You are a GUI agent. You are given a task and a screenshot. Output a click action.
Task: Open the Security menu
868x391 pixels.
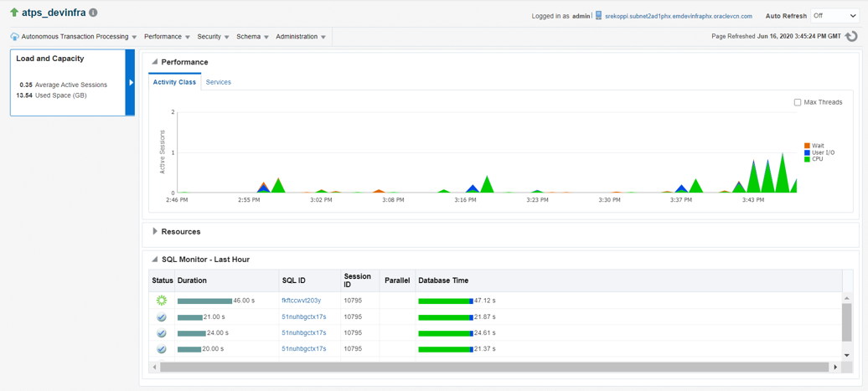[213, 37]
